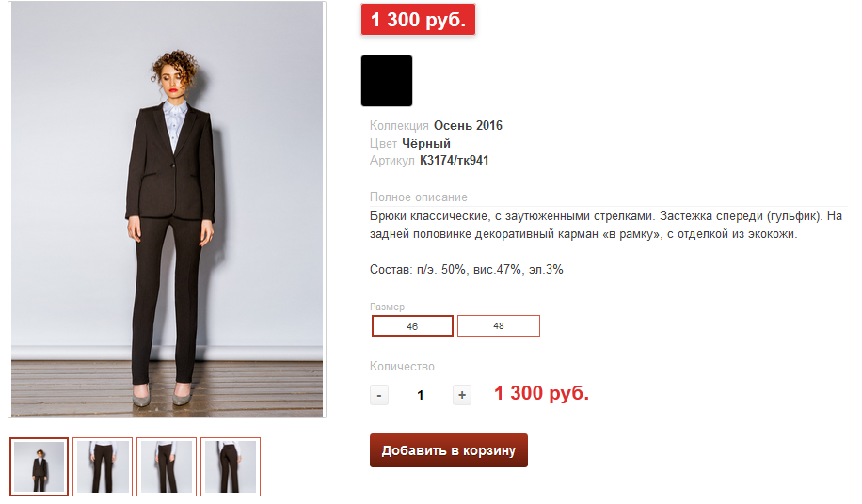
Task: Click the color name 'Чёрный'
Action: click(426, 143)
